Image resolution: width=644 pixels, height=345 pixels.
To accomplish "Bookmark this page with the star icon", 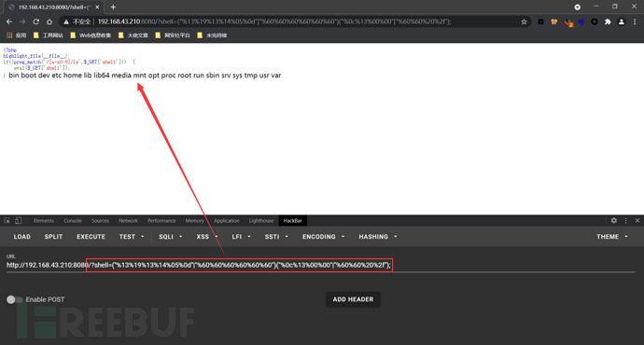I will click(524, 21).
